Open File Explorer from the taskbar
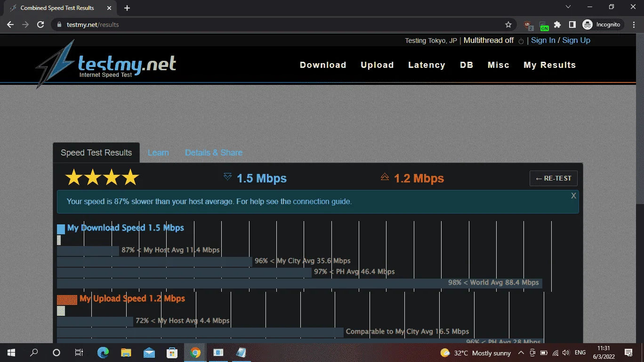The height and width of the screenshot is (362, 644). pos(126,353)
